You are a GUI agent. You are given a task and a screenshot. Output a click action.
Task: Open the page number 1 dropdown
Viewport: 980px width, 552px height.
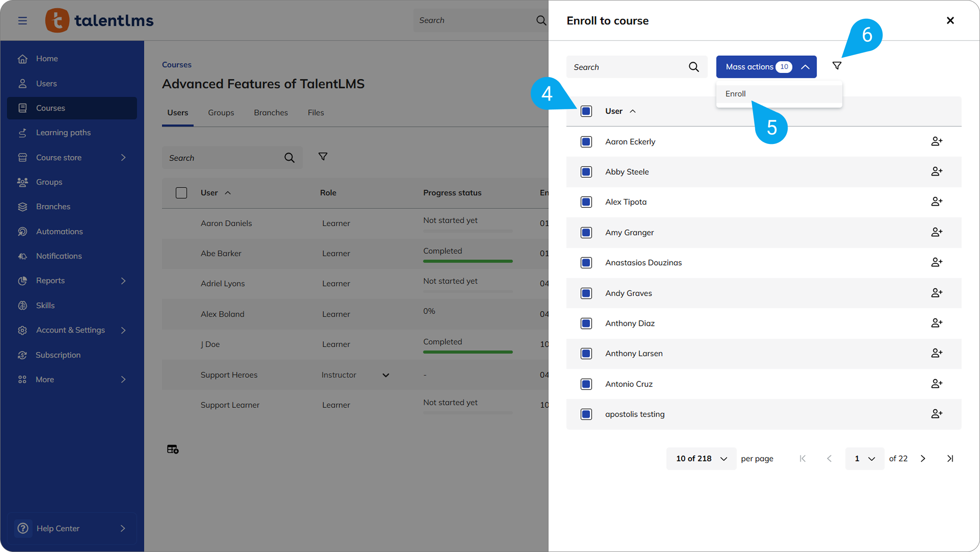tap(864, 459)
